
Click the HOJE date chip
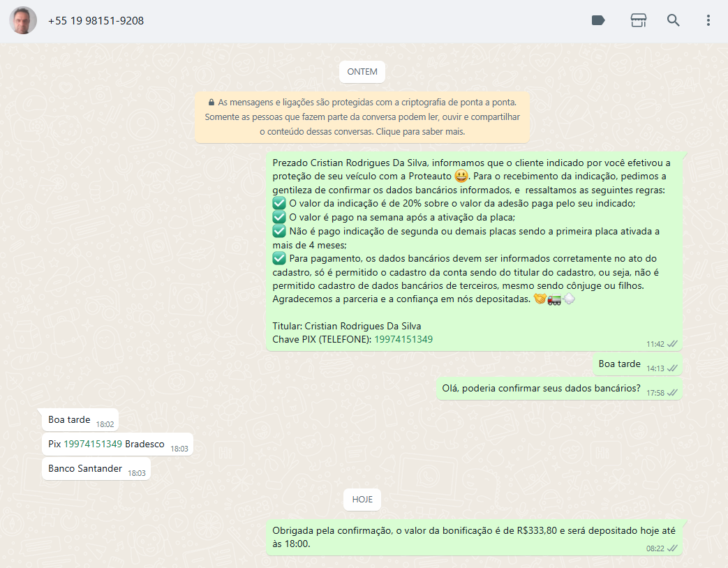click(362, 499)
